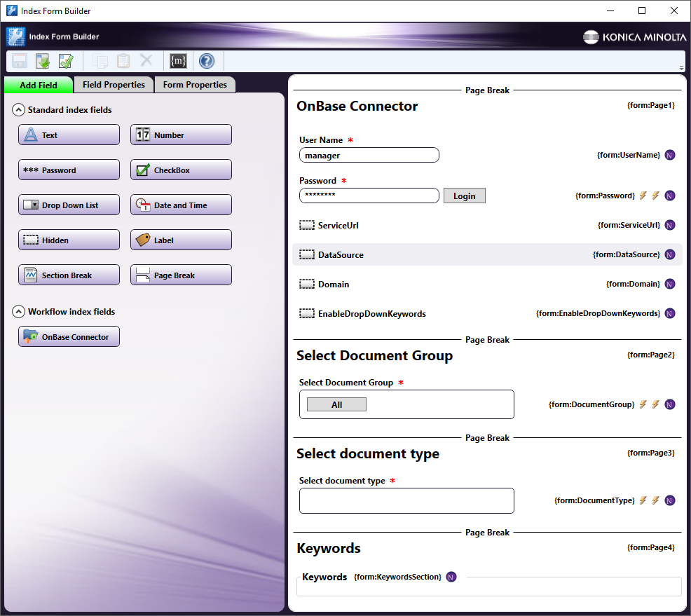Click the purple N icon beside form:KeywordsSection

click(x=451, y=577)
